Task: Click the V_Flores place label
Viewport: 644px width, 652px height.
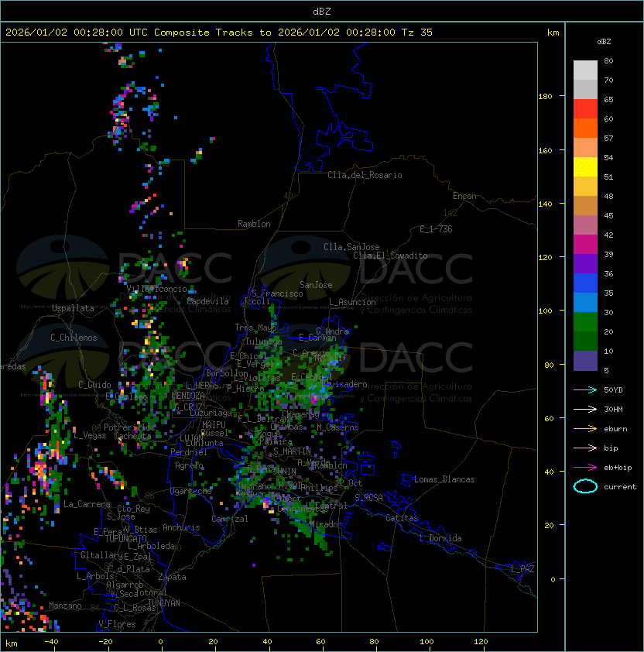Action: point(117,624)
